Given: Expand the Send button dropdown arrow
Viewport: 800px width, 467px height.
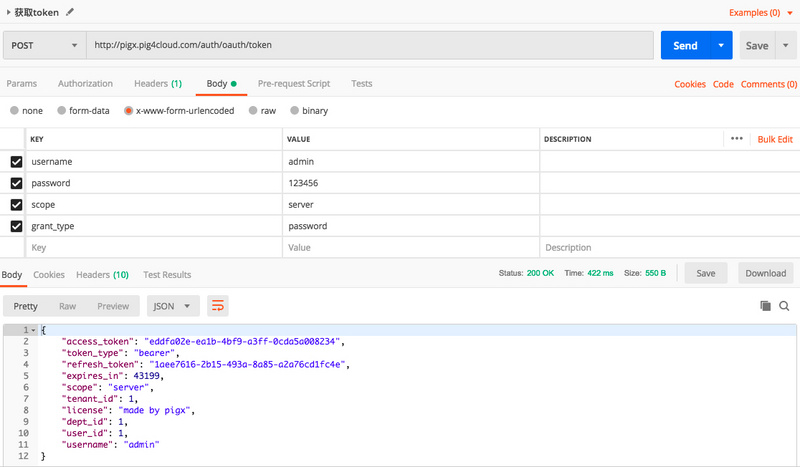Looking at the screenshot, I should [x=720, y=45].
